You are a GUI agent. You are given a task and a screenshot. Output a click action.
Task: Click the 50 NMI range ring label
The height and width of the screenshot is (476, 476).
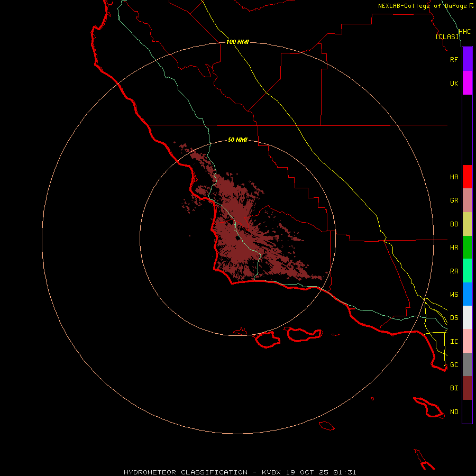coord(237,140)
